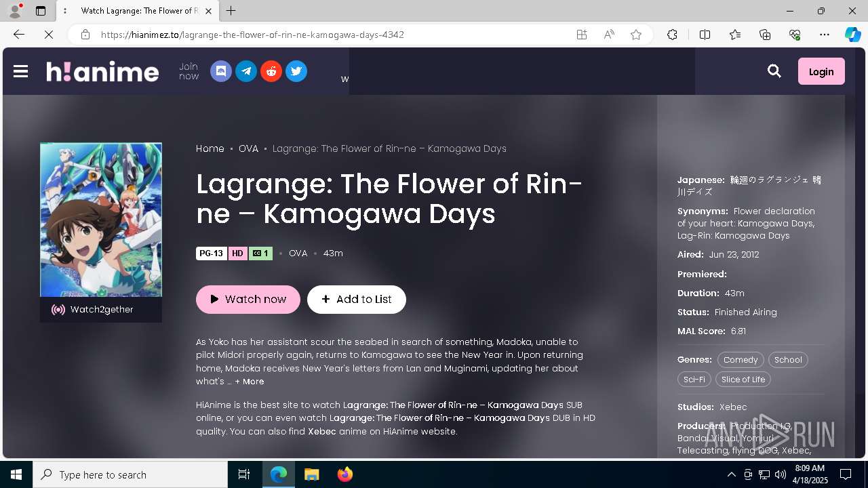
Task: Click the Watch now button
Action: coord(248,299)
